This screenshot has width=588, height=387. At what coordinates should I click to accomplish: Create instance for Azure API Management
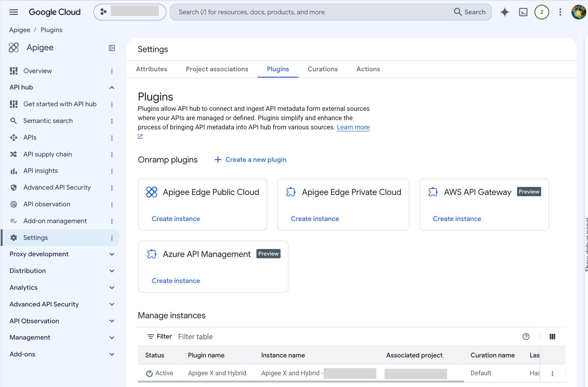176,281
